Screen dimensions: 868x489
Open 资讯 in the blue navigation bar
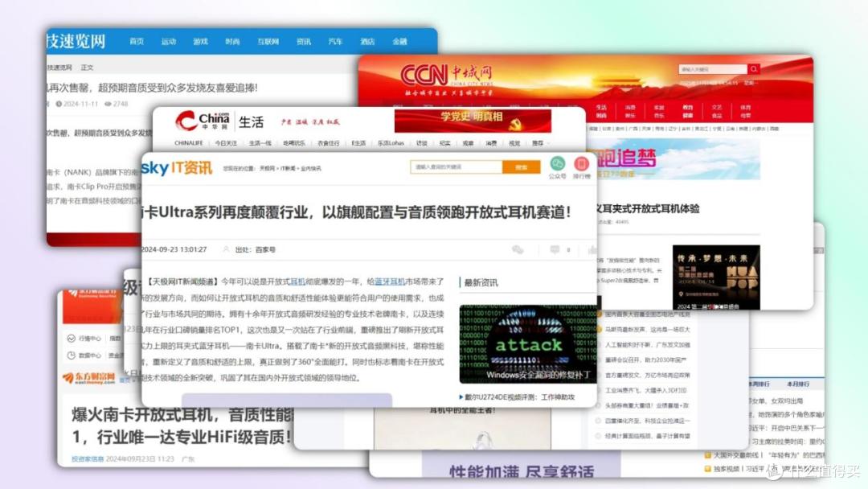303,42
